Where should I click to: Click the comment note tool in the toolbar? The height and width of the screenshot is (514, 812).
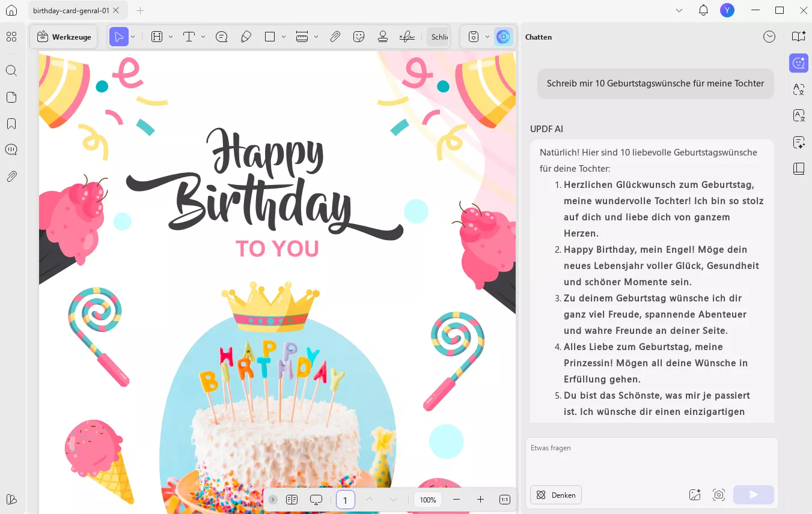pos(221,37)
